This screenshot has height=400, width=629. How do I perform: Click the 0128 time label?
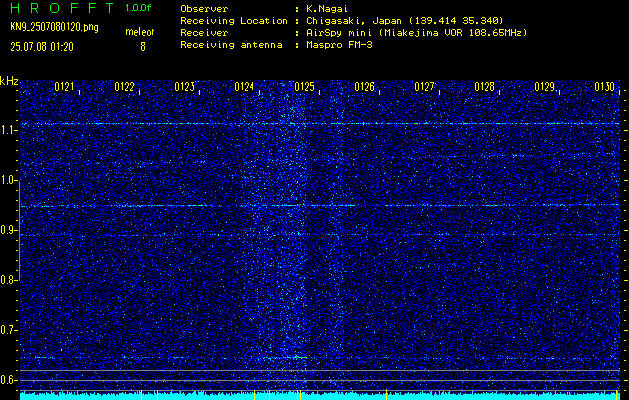coord(485,87)
